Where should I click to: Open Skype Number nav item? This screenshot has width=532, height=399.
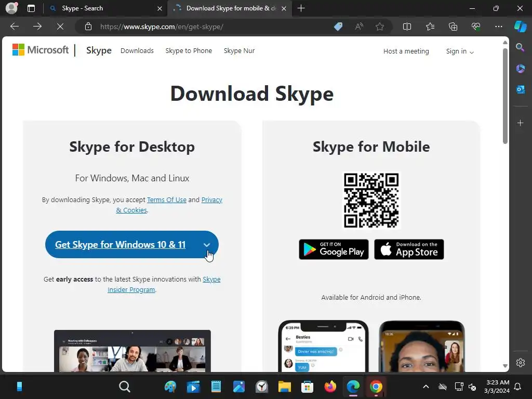point(239,50)
